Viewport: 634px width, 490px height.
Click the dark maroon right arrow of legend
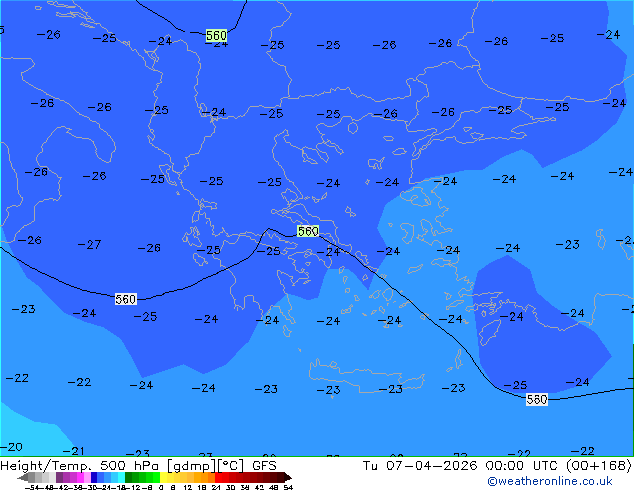[288, 477]
